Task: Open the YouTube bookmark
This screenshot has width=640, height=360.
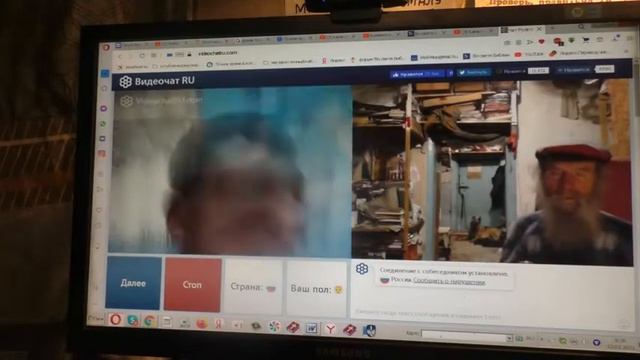Action: [529, 54]
